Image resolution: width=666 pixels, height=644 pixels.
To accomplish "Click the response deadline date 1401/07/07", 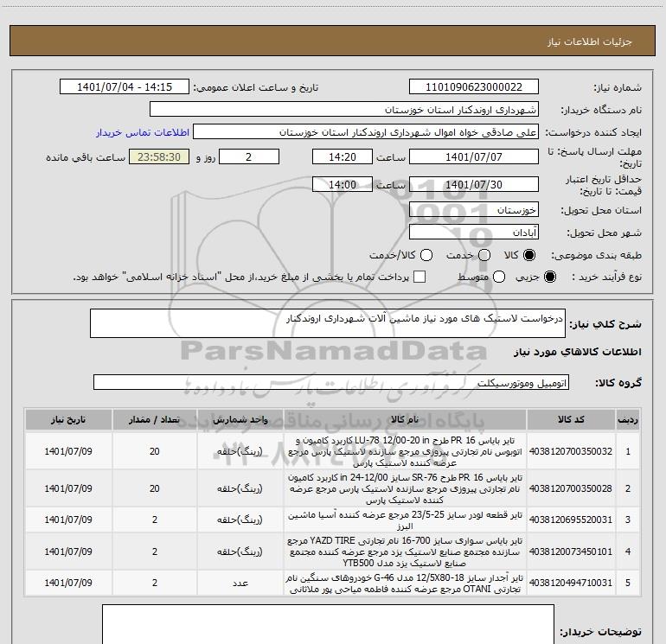I will click(x=474, y=156).
